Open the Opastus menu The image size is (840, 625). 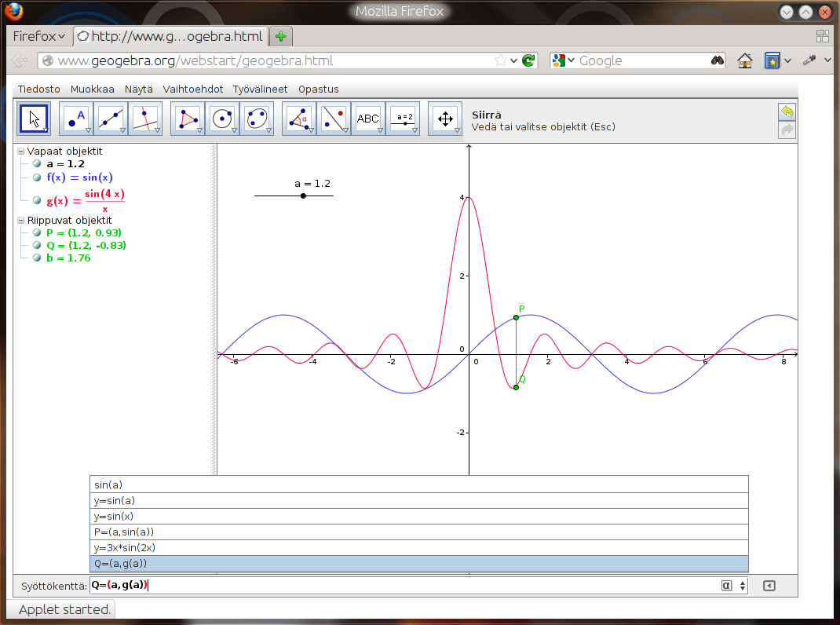click(x=319, y=89)
